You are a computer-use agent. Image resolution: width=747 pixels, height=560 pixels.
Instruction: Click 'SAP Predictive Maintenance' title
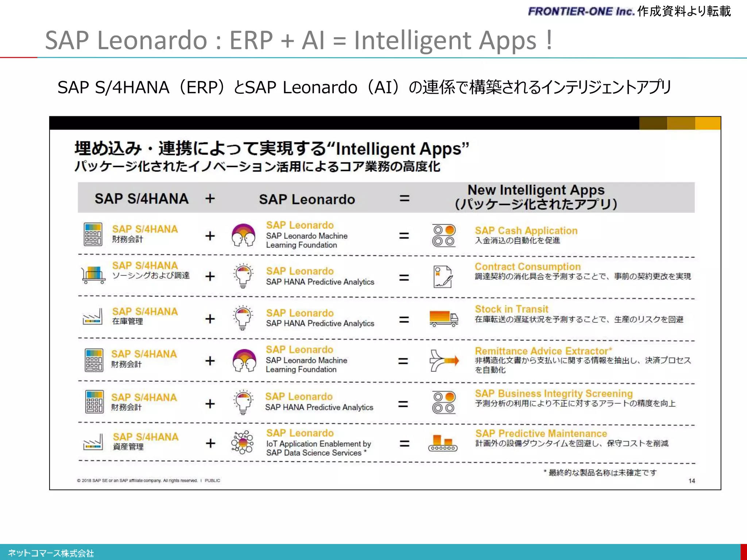click(541, 433)
